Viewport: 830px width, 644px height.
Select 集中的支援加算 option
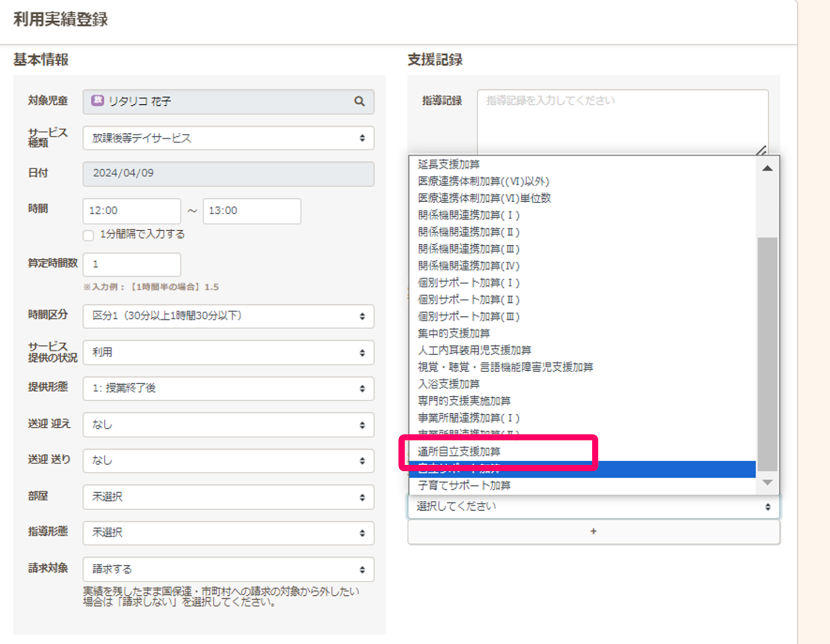coord(454,333)
